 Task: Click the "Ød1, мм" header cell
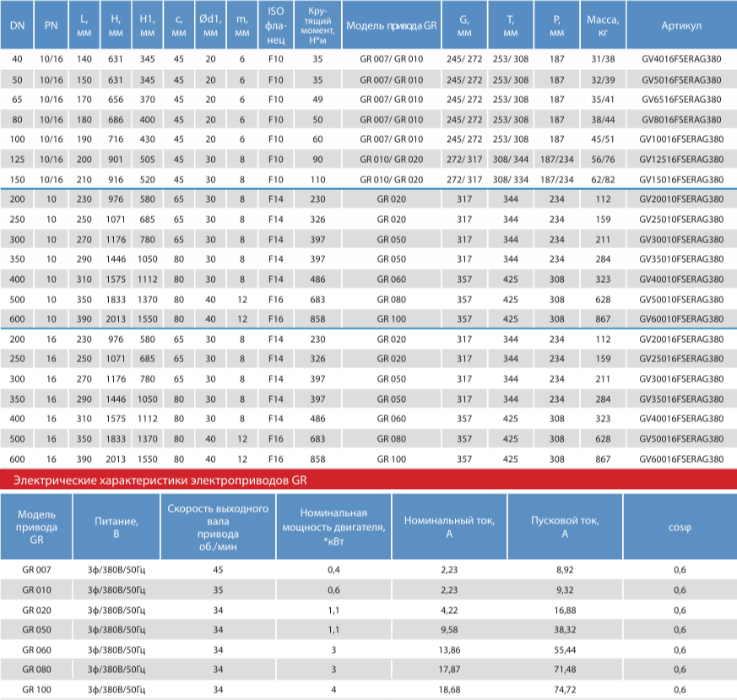210,25
